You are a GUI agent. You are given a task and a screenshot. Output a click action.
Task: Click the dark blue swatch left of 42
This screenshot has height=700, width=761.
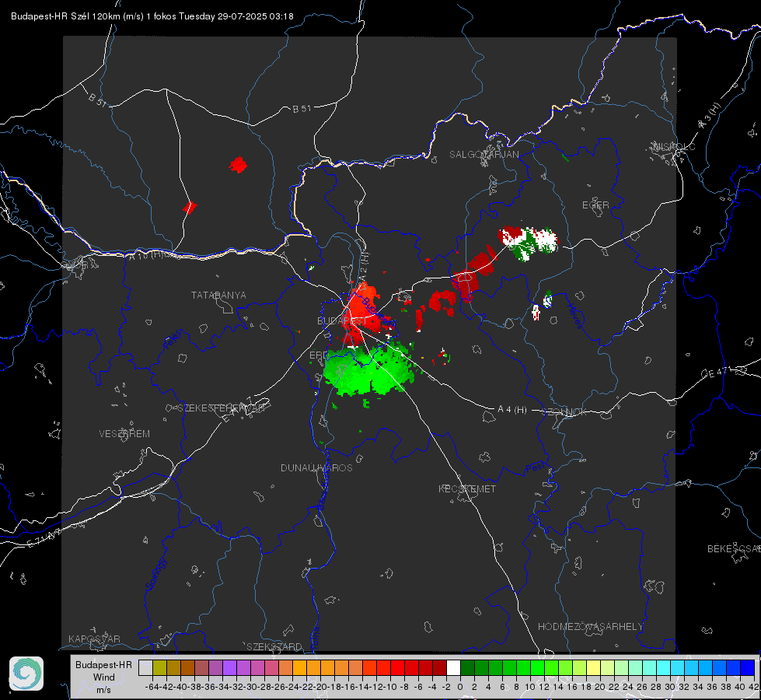pos(748,668)
